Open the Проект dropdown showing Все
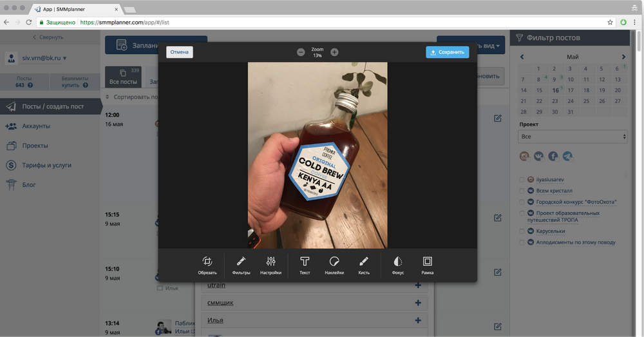 573,137
